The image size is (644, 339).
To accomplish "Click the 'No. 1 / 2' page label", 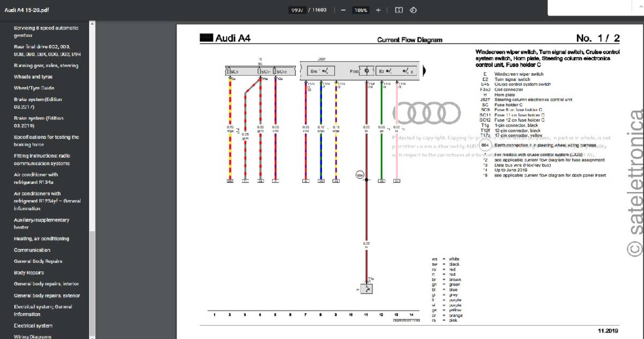I will [x=598, y=38].
